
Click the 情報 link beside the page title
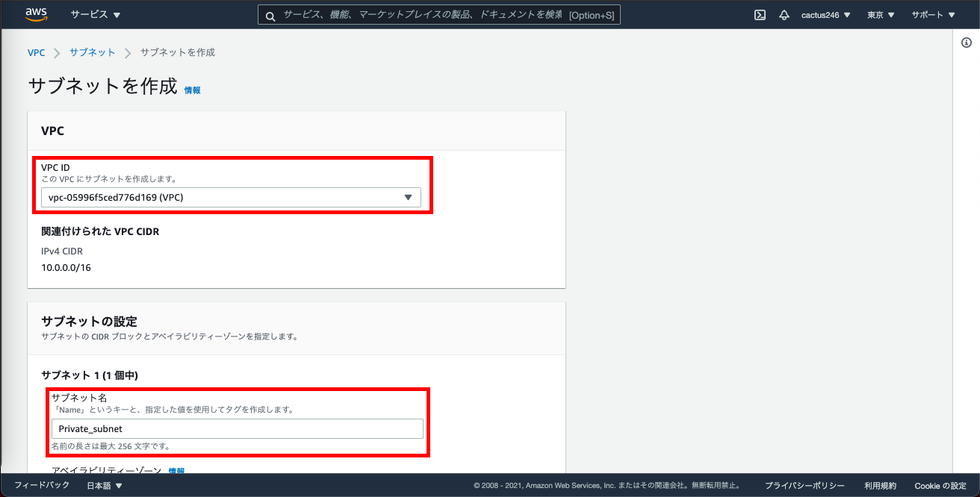[x=192, y=90]
